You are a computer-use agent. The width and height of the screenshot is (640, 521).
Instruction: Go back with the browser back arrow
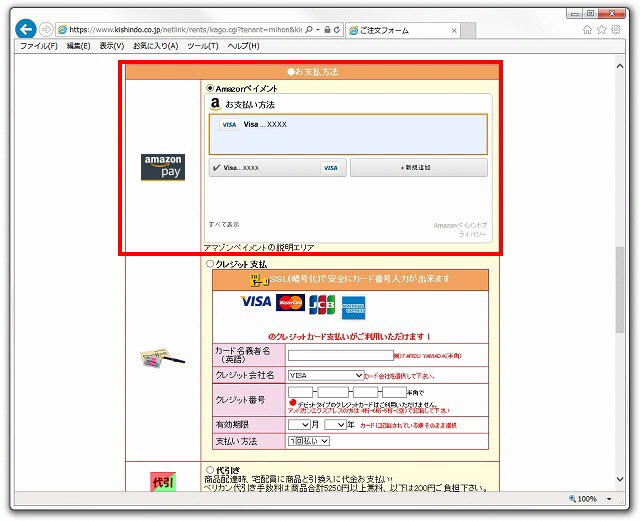pyautogui.click(x=25, y=29)
